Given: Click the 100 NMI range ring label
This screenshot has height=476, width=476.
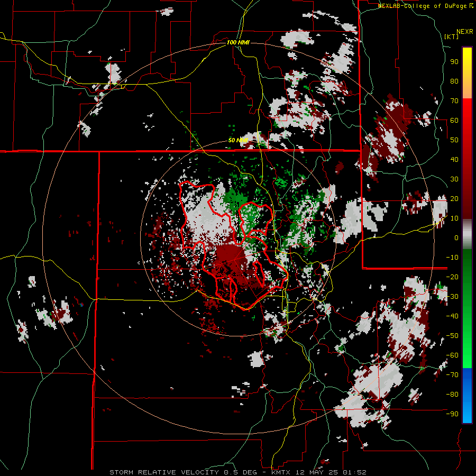Looking at the screenshot, I should coord(238,42).
